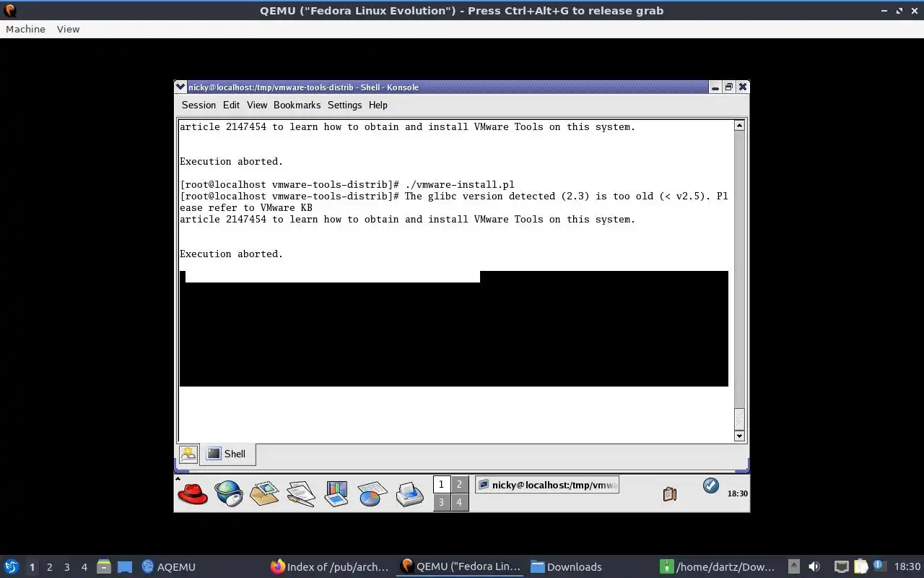
Task: Click the host volume speaker icon
Action: click(x=814, y=566)
